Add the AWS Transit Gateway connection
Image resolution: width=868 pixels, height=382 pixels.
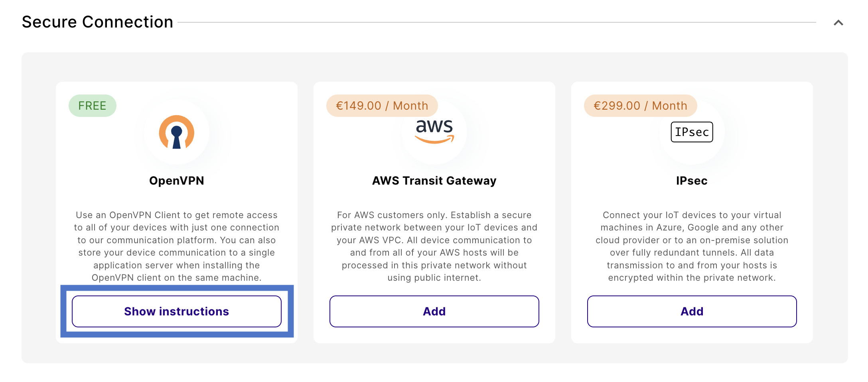click(434, 311)
